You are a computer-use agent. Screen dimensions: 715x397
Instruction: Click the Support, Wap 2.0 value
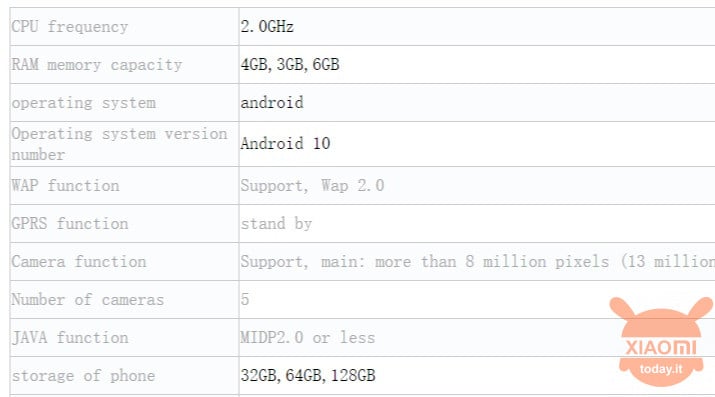tap(312, 186)
